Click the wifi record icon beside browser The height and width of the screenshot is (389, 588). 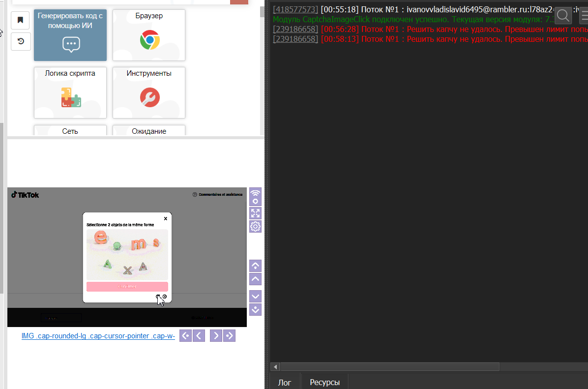click(255, 197)
